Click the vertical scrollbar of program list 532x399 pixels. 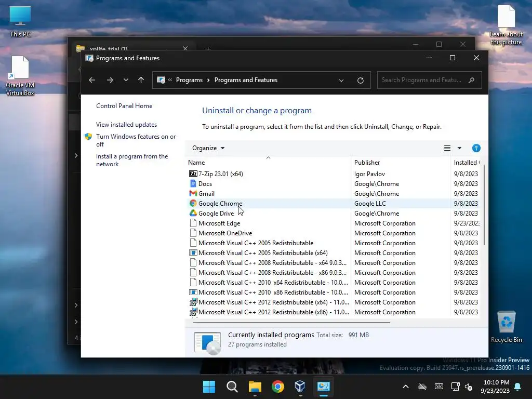(484, 205)
